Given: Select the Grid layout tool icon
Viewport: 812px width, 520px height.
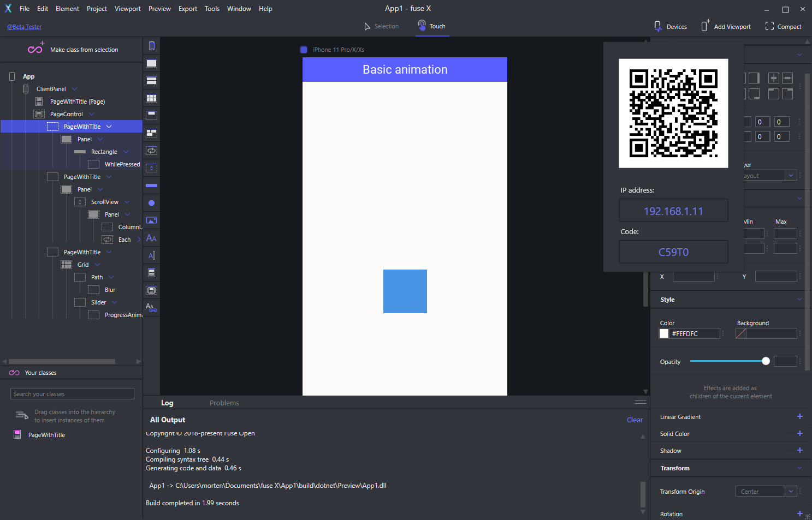Looking at the screenshot, I should (151, 98).
